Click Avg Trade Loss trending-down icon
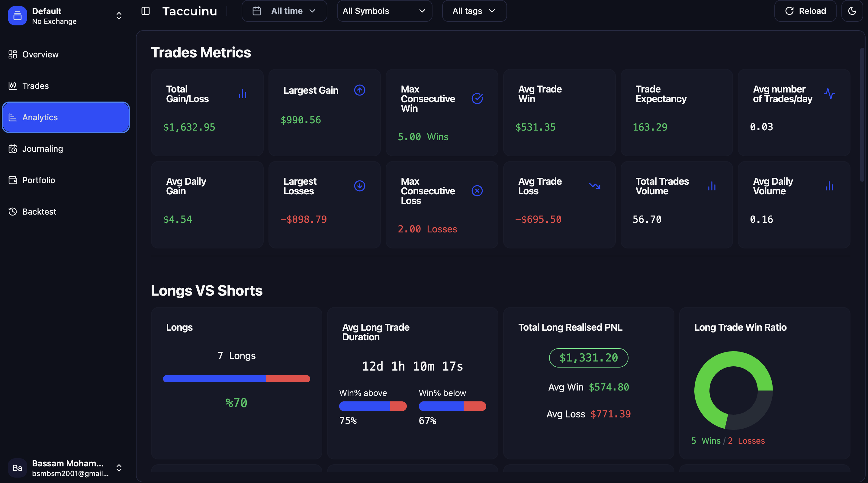 594,186
